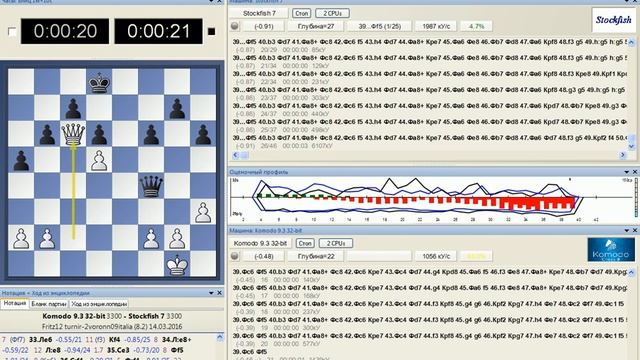Click Stockfish output scroll up arrow

click(631, 42)
